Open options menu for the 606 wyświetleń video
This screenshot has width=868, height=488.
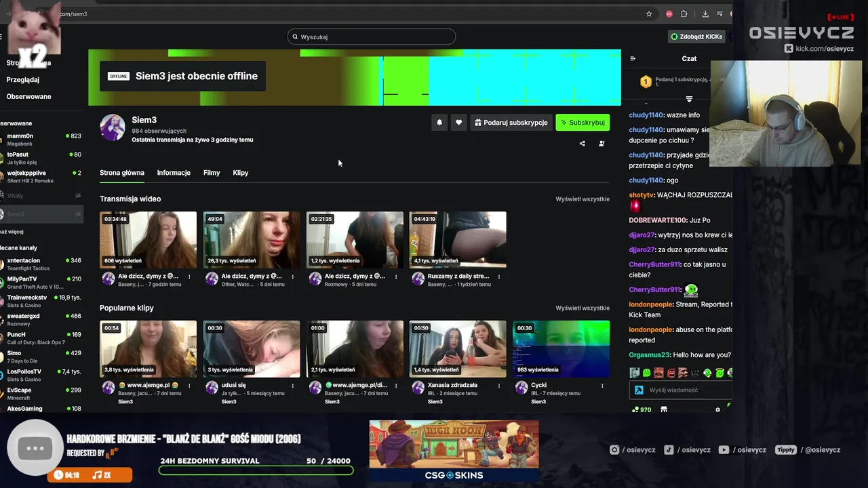[x=189, y=277]
